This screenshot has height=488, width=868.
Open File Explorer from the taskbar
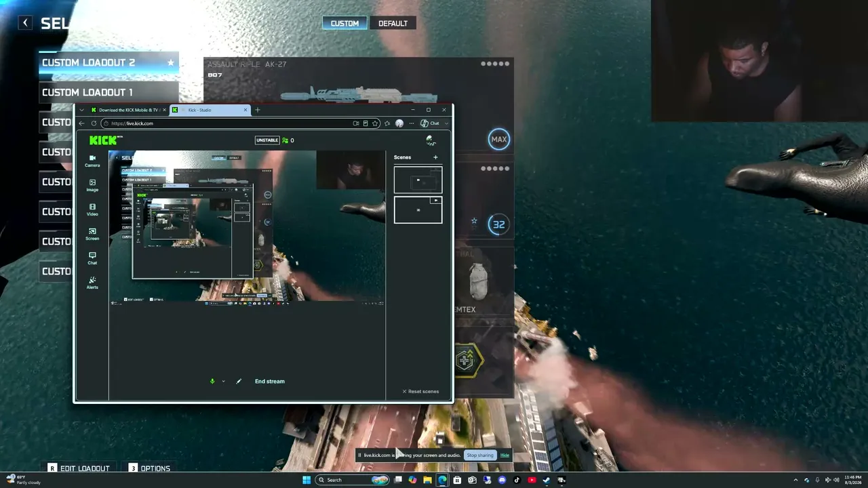(x=427, y=480)
